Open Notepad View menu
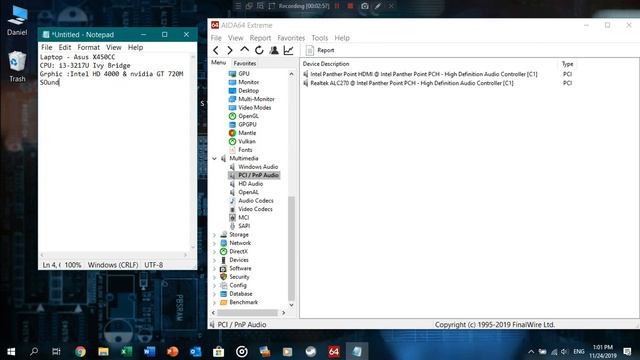640x360 pixels. 113,47
